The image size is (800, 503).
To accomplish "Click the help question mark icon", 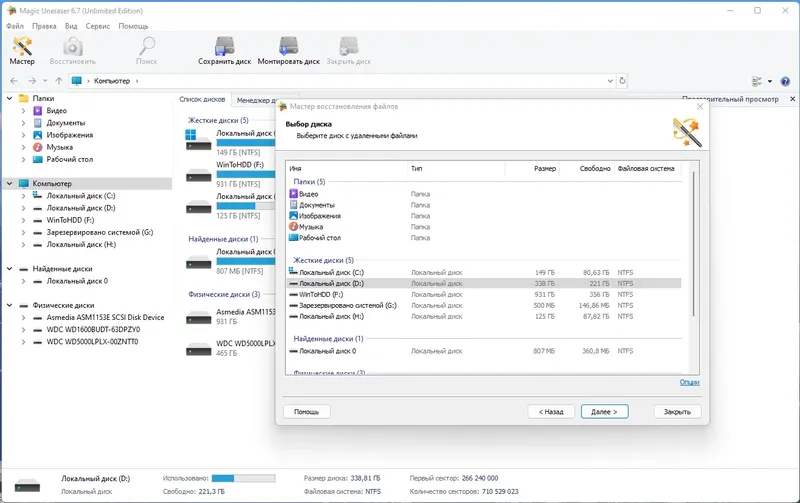I will (x=785, y=81).
